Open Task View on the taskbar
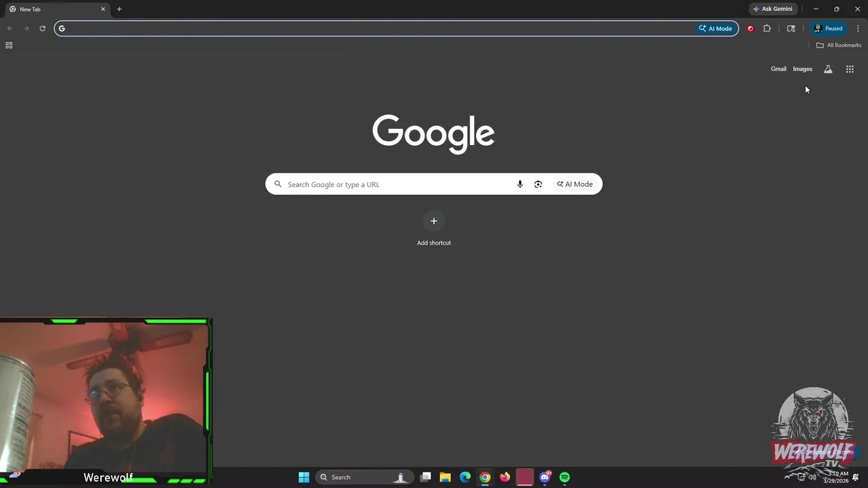The width and height of the screenshot is (868, 488). pos(426,477)
